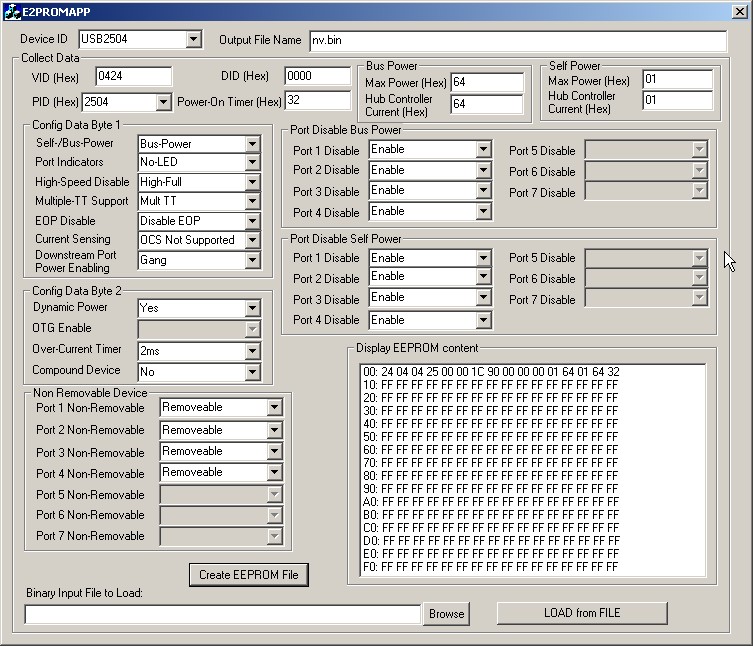This screenshot has width=753, height=646.
Task: Open Bus Power Port 4 Disable dropdown
Action: coord(484,211)
